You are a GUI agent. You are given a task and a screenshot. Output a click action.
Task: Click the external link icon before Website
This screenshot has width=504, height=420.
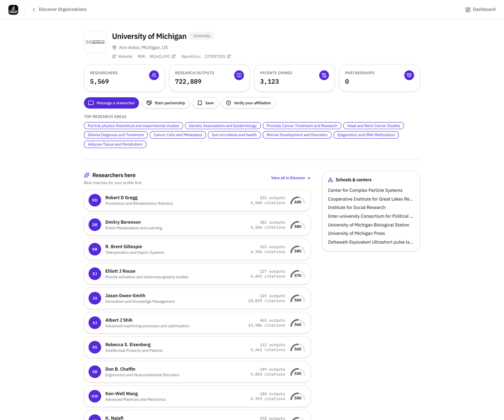click(114, 56)
